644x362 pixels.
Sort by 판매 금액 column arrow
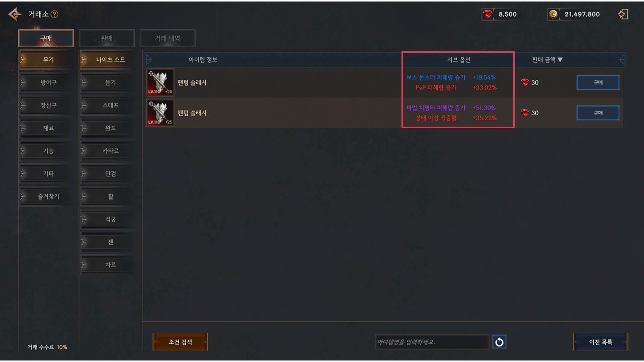coord(560,60)
